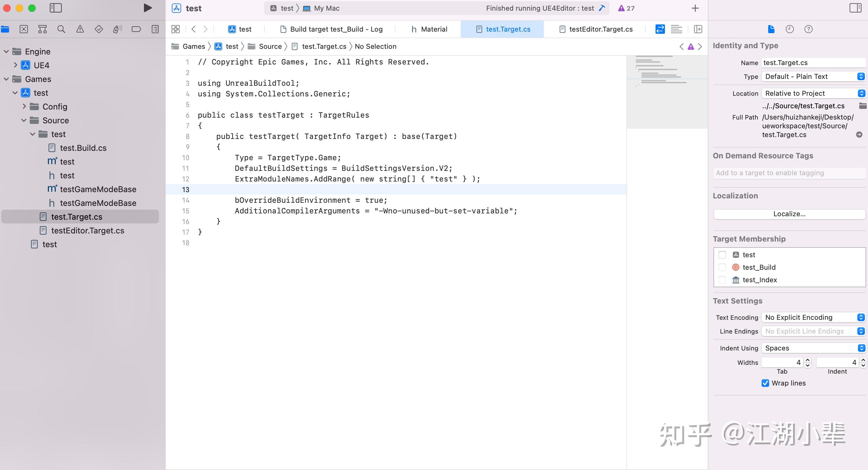
Task: Open the 27 warnings indicator
Action: point(626,8)
